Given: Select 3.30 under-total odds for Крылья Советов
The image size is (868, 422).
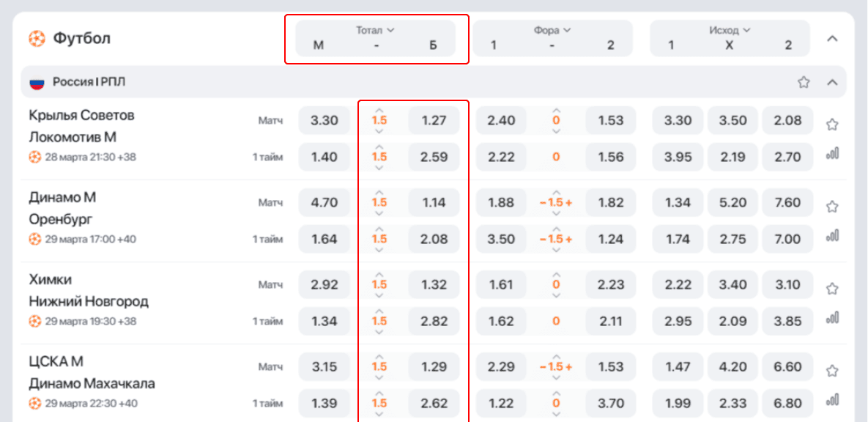Looking at the screenshot, I should tap(324, 120).
